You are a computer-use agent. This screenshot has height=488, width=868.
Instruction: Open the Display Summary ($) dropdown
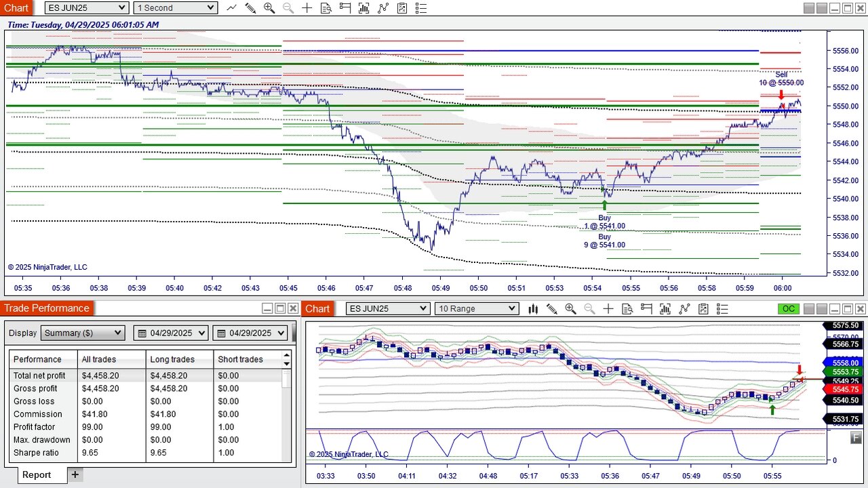point(83,333)
